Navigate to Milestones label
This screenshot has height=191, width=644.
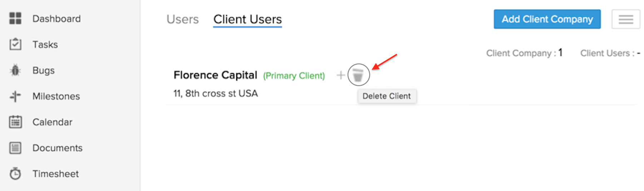point(56,96)
